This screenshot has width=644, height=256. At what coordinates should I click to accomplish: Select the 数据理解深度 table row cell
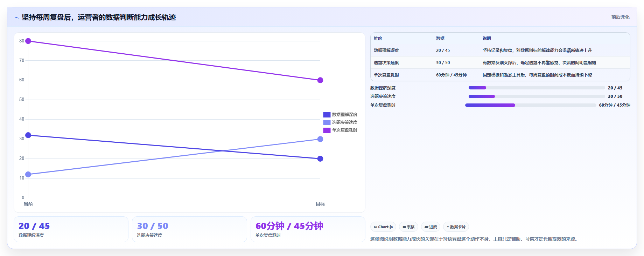pyautogui.click(x=386, y=50)
